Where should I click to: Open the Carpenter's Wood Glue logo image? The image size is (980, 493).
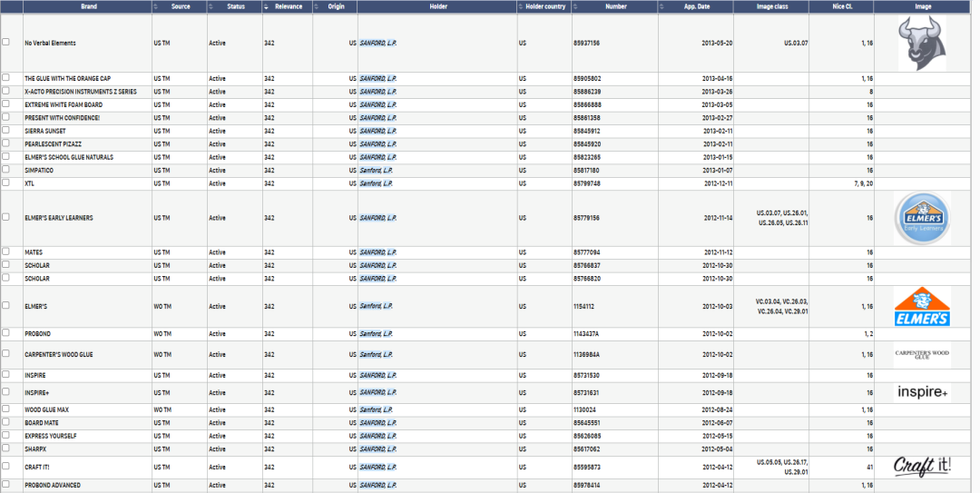923,354
